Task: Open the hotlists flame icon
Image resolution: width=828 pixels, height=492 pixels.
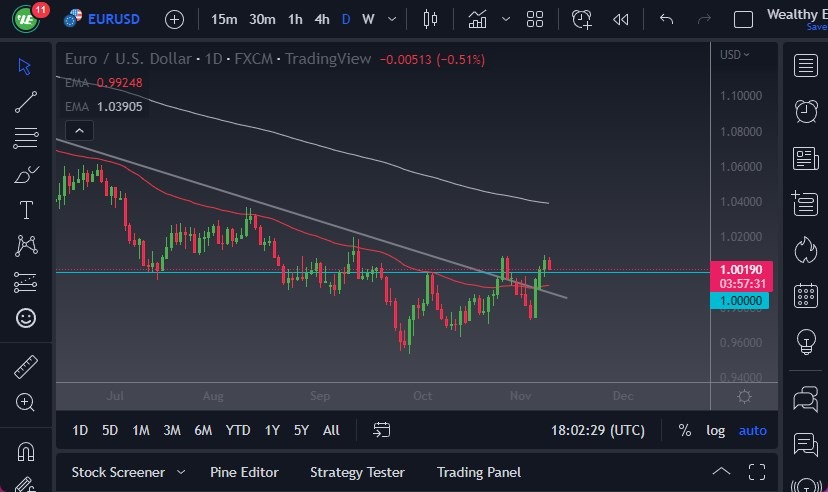Action: 806,249
